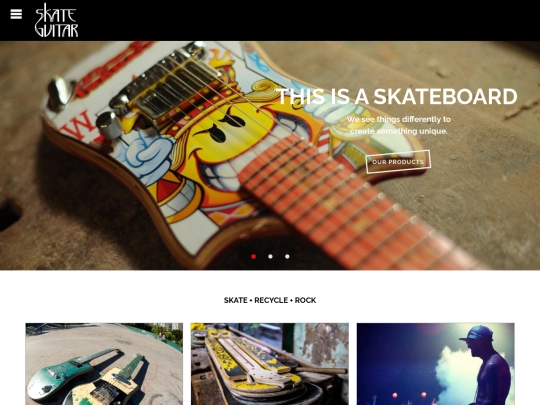Open the stacked skateboard decks thumbnail
Viewport: 540px width, 405px height.
coord(270,364)
